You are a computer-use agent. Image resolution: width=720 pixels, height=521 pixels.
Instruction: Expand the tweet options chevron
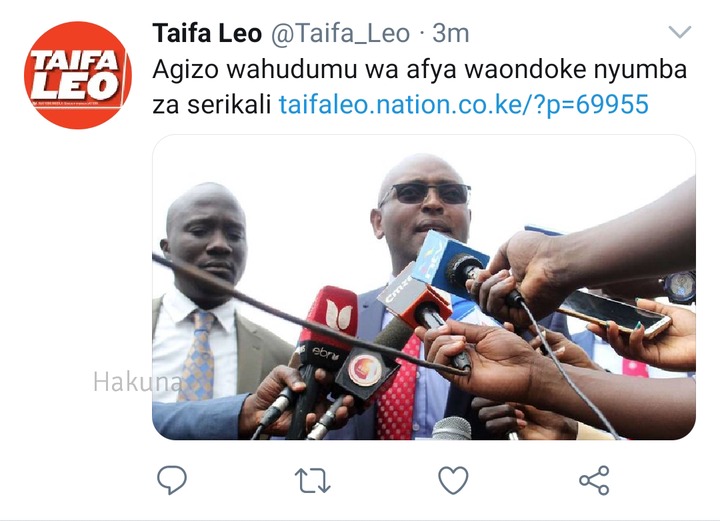click(x=680, y=32)
